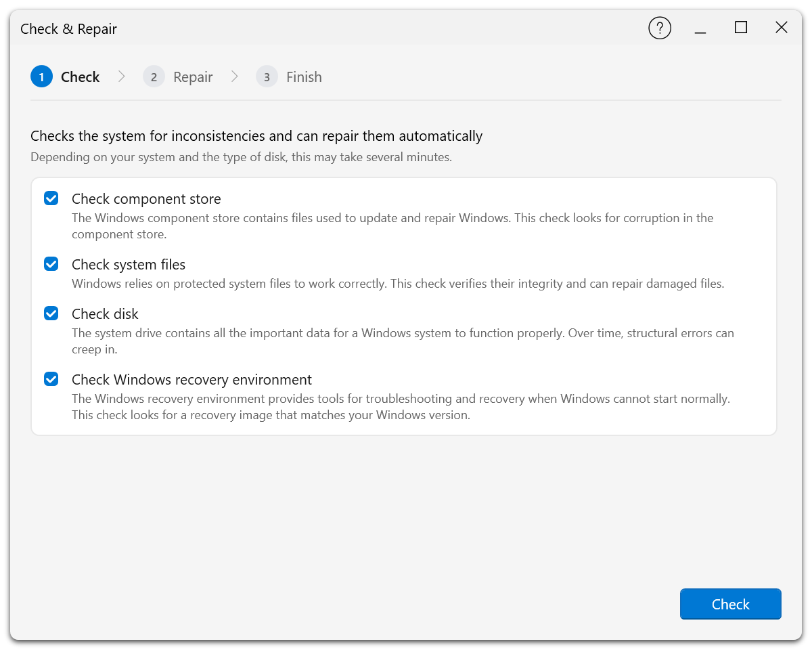Disable Check Windows recovery environment checkbox
Screen dimensions: 812x650
[x=51, y=378]
